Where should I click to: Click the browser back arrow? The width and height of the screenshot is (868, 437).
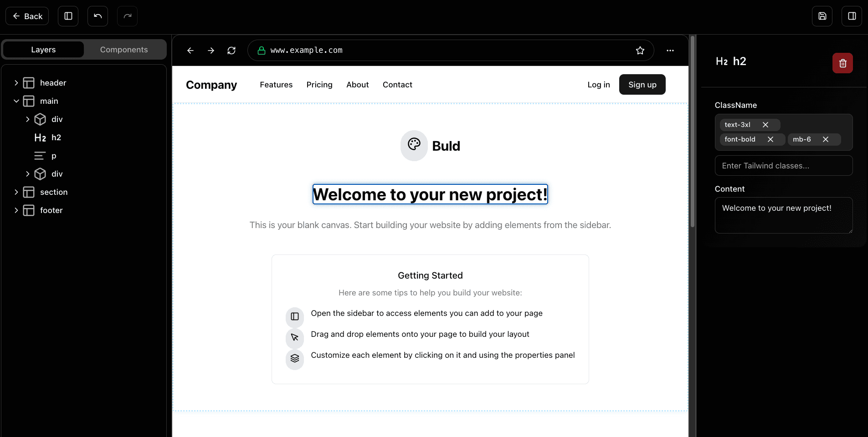190,51
